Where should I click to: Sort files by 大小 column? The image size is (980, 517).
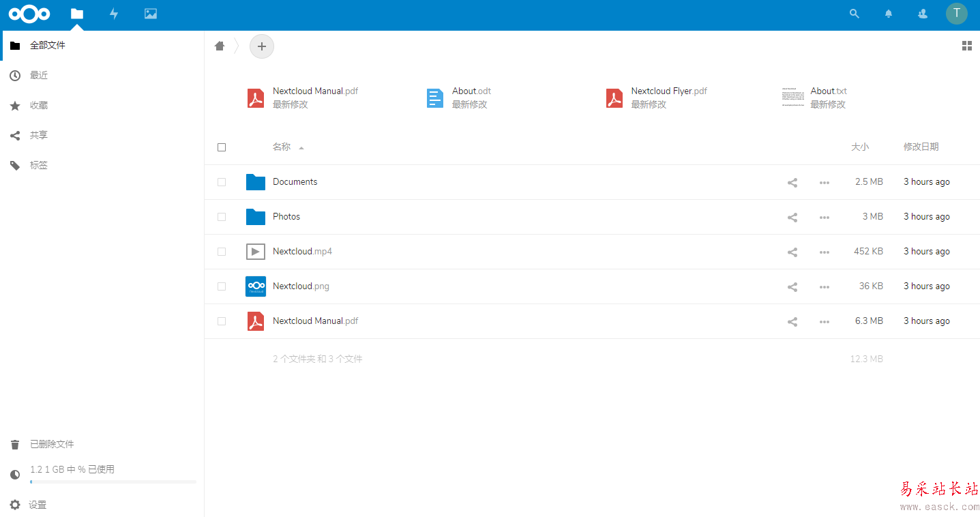(x=860, y=147)
